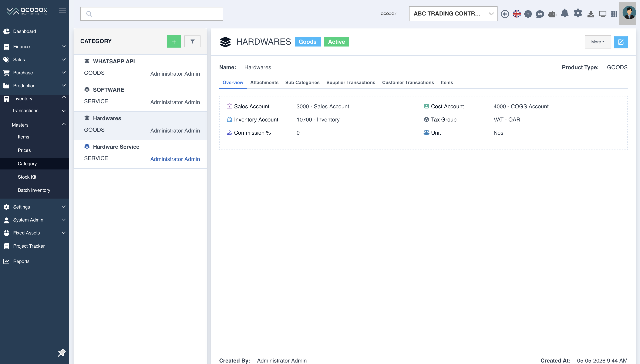Open the ABC TRADING CONTR... company dropdown
This screenshot has width=640, height=364.
coord(453,14)
